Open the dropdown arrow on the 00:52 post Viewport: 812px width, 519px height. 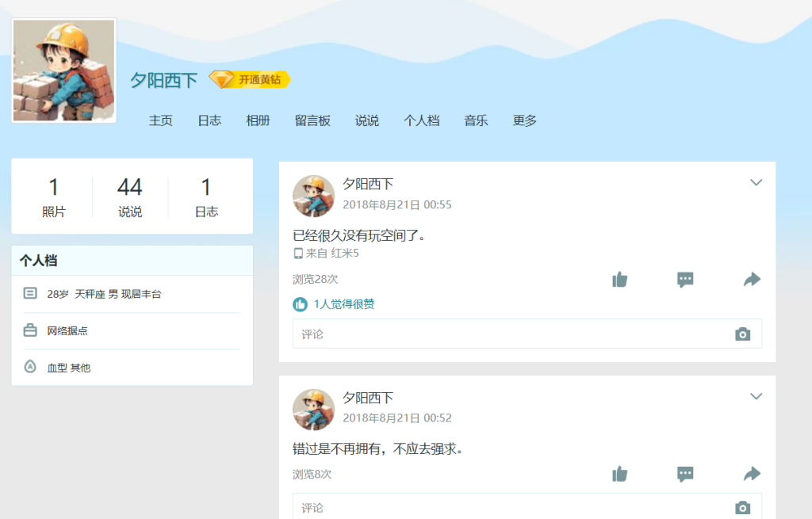(756, 396)
